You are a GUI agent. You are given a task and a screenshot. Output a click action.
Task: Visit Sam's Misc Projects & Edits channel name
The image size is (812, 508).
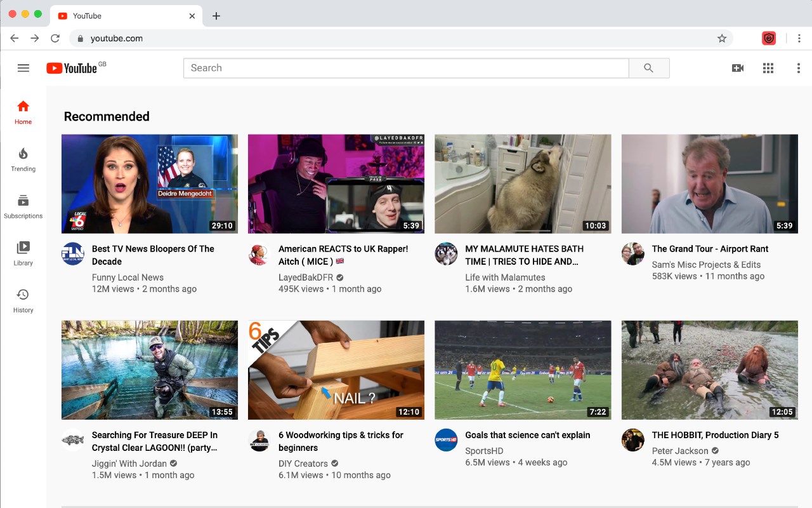(x=706, y=265)
